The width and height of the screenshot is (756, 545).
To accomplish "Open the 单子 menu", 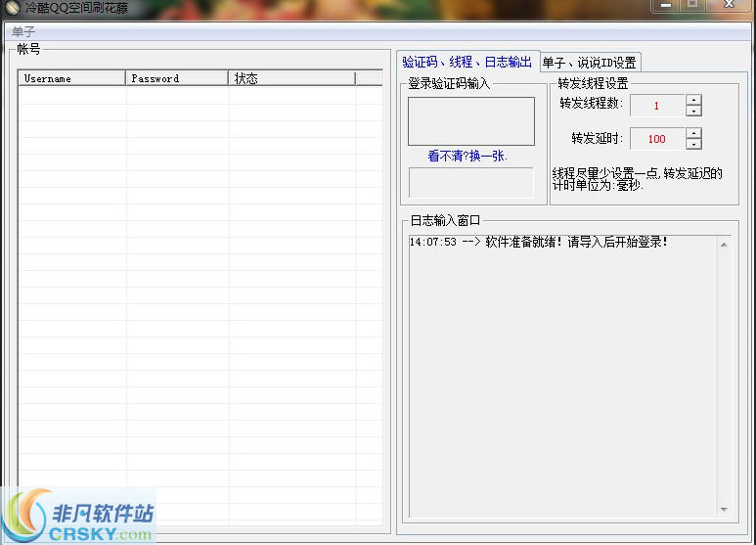I will [x=23, y=32].
